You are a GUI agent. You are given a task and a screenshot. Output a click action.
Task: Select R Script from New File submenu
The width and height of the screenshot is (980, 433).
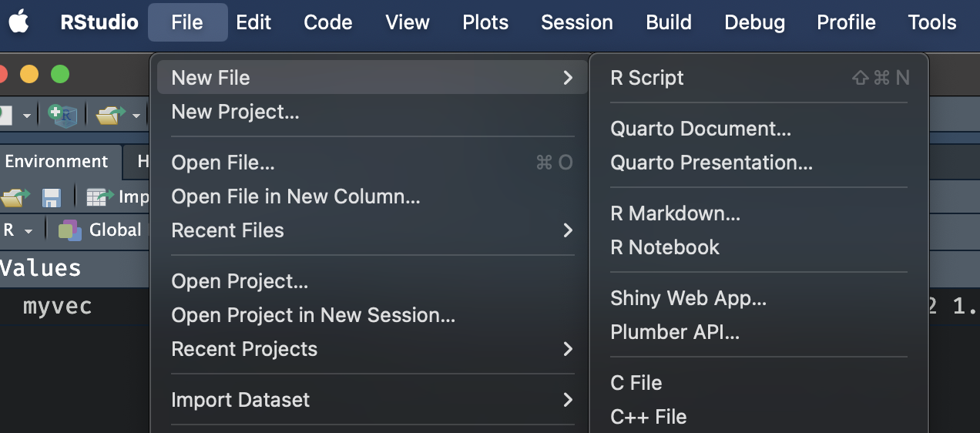point(647,78)
